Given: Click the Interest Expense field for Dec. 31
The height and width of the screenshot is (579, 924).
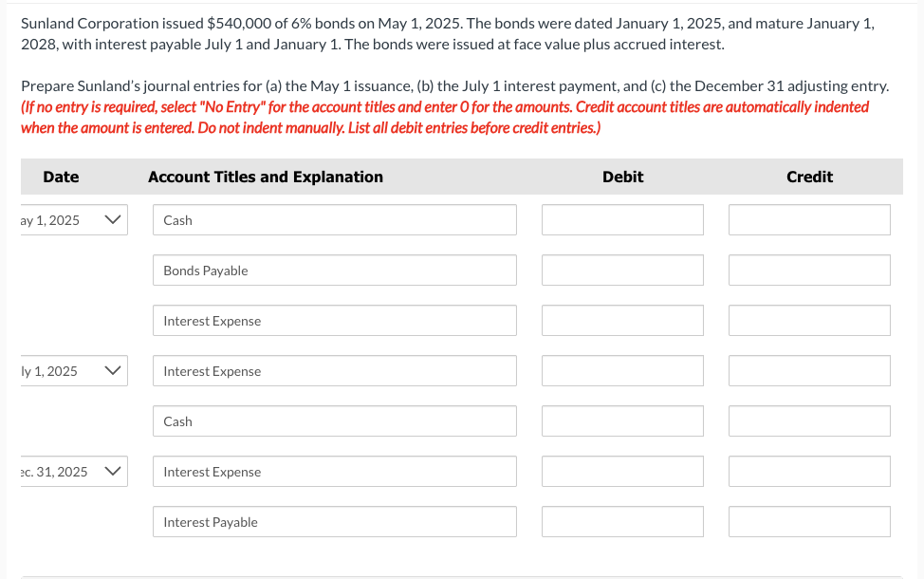Looking at the screenshot, I should click(334, 471).
